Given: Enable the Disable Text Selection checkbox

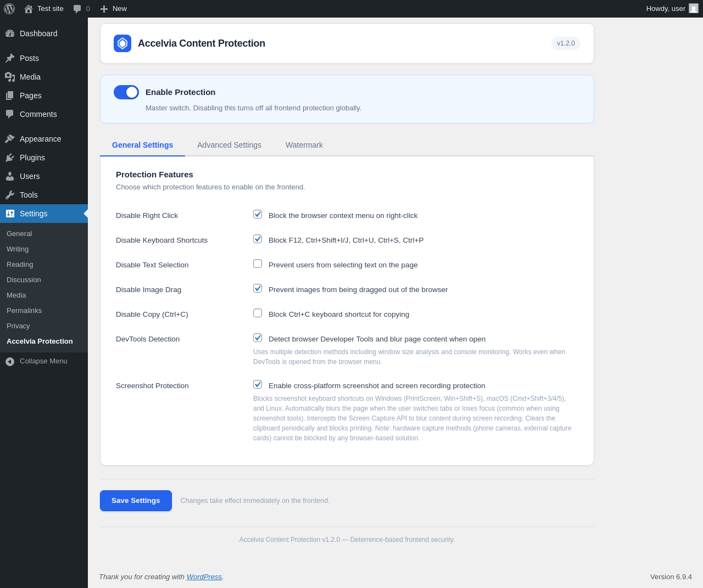Looking at the screenshot, I should pos(258,264).
